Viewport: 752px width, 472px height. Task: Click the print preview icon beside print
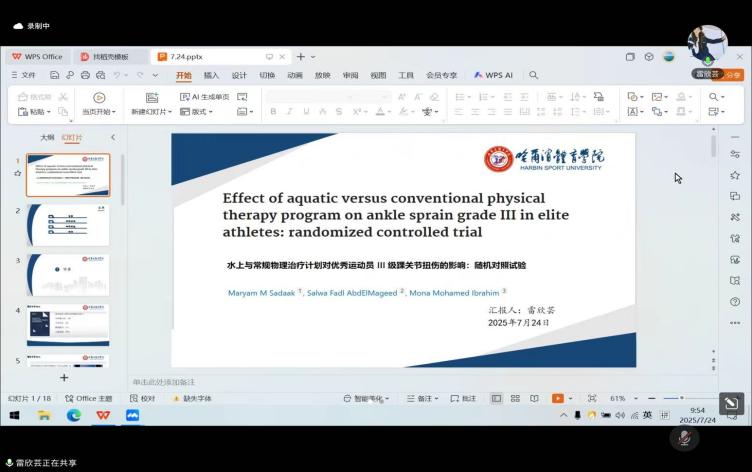click(x=100, y=75)
